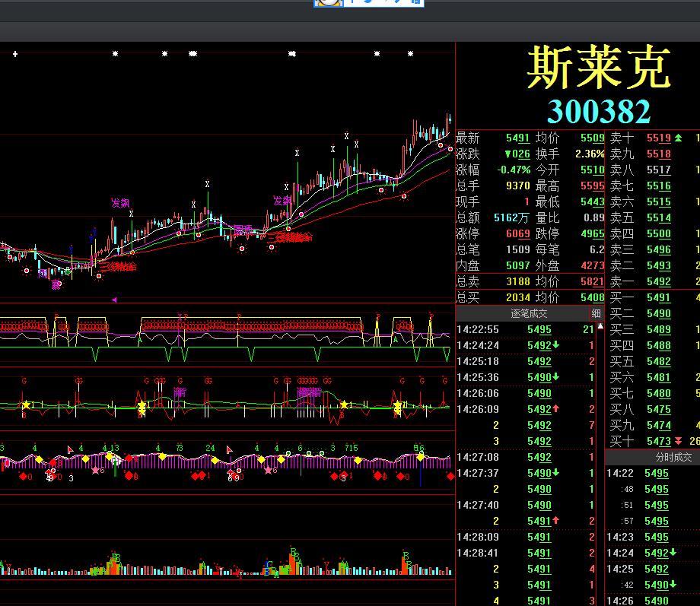Select the 分时成交 panel header
700x606 pixels.
[x=673, y=457]
